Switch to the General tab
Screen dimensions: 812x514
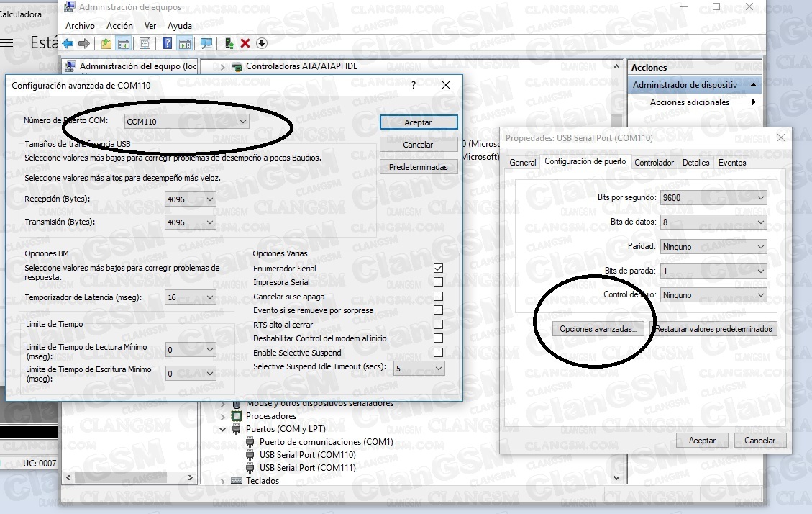[523, 163]
